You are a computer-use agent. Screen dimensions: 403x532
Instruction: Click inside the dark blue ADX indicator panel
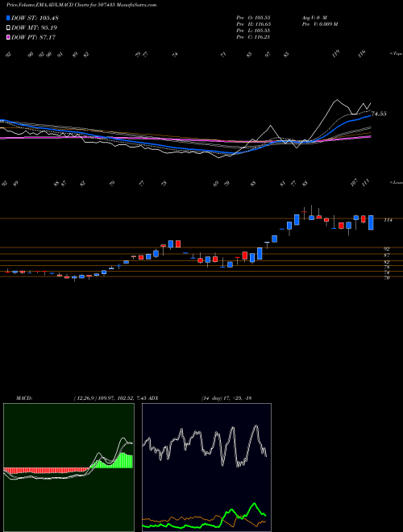(x=206, y=468)
